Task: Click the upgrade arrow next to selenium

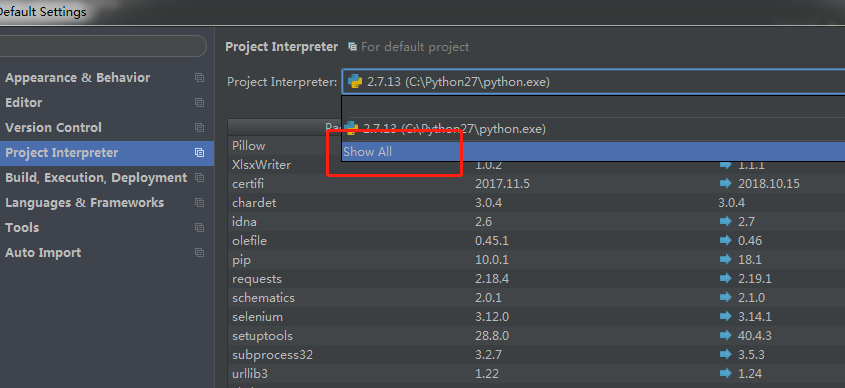Action: point(725,316)
